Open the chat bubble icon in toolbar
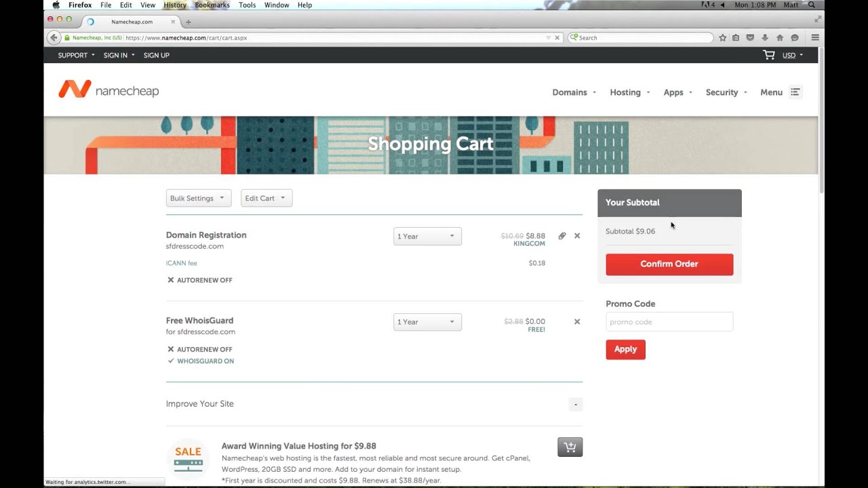Image resolution: width=868 pixels, height=488 pixels. click(x=795, y=38)
